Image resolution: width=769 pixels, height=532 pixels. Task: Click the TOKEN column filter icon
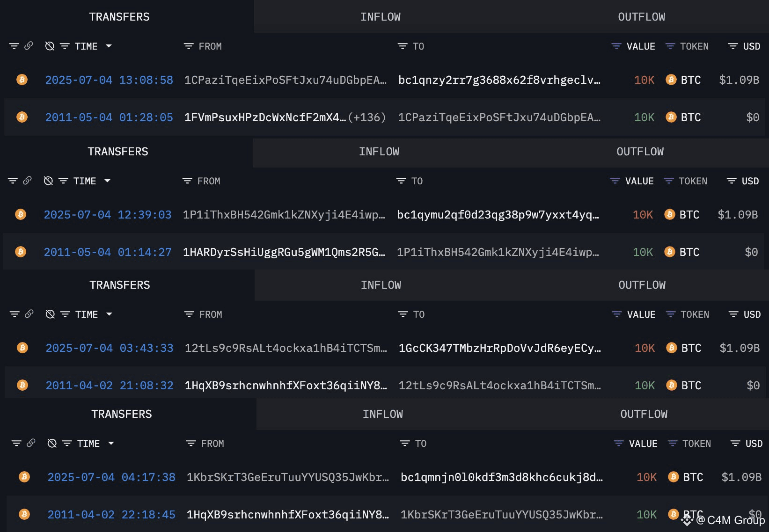670,46
